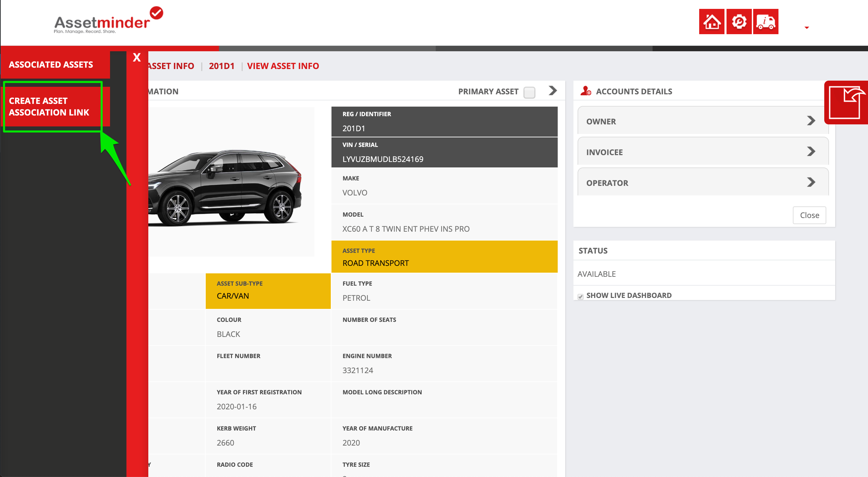Click the View Asset Info breadcrumb
The width and height of the screenshot is (868, 477).
[283, 66]
